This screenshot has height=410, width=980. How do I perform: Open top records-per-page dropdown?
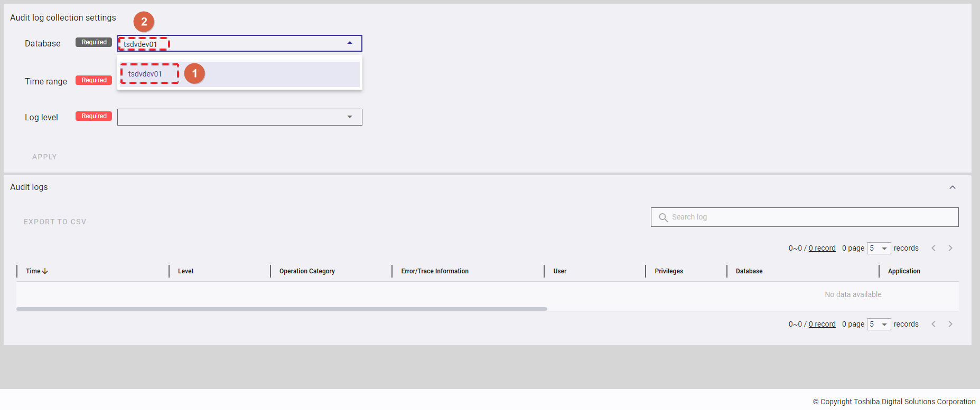point(879,249)
